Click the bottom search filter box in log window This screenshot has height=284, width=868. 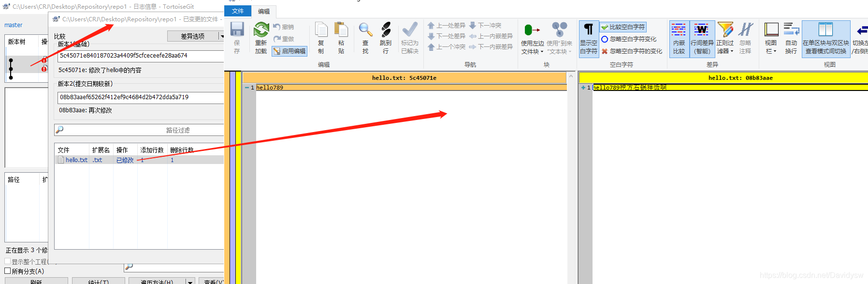[174, 267]
